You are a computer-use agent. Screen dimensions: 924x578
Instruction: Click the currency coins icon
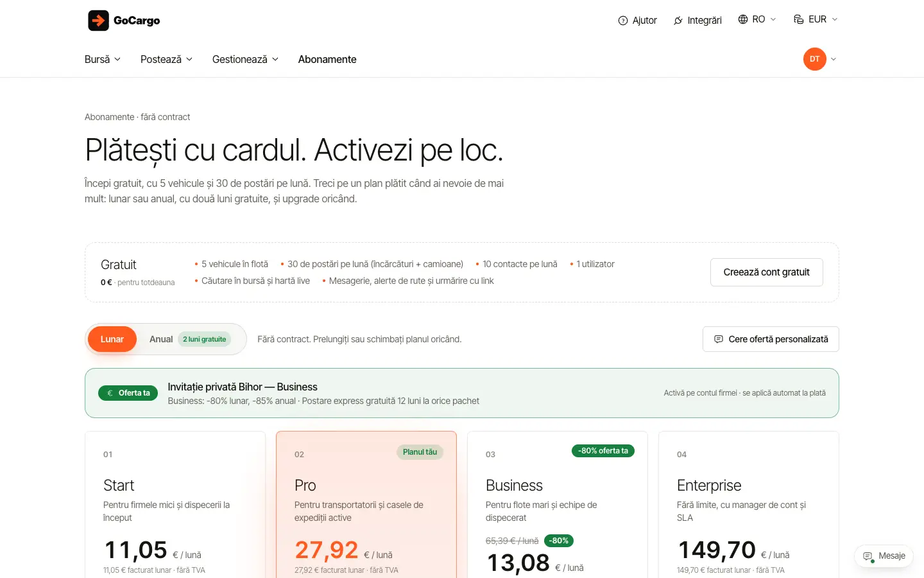tap(799, 19)
